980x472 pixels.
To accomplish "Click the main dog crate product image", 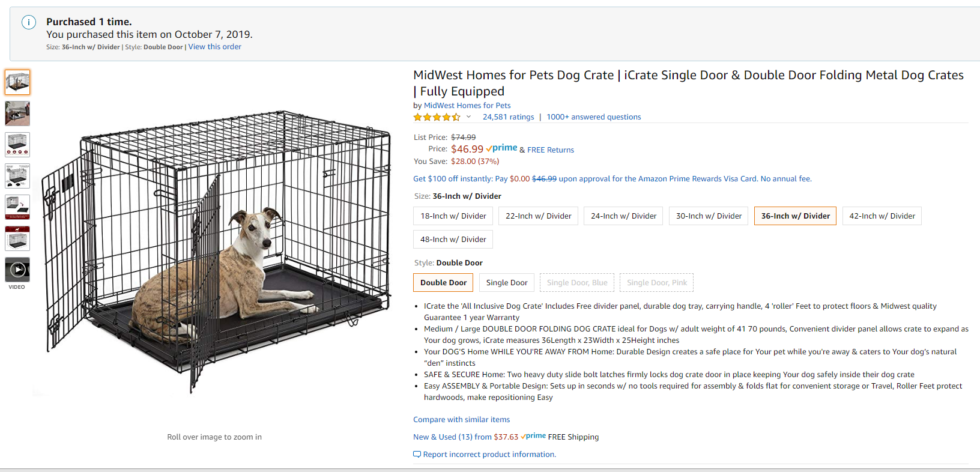I will [216, 252].
